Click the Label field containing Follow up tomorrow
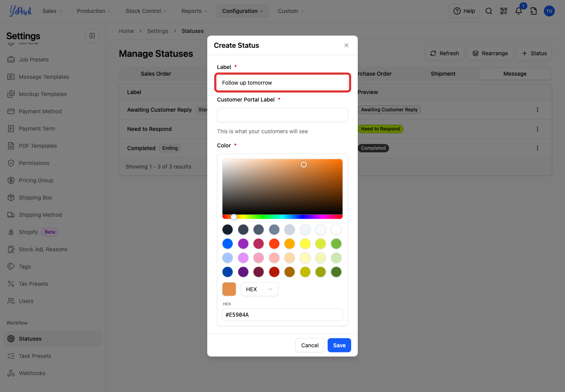565x392 pixels. click(x=282, y=83)
